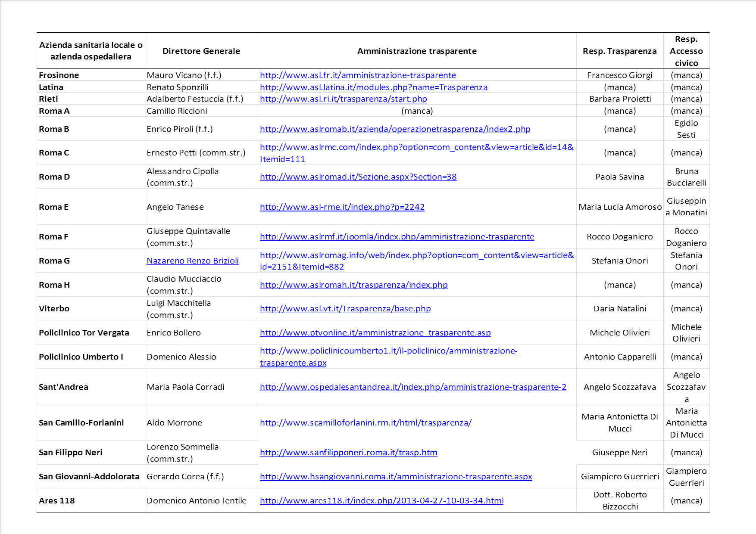This screenshot has width=756, height=534.
Task: Open the hsangiovanni.roma.it link
Action: pyautogui.click(x=396, y=476)
